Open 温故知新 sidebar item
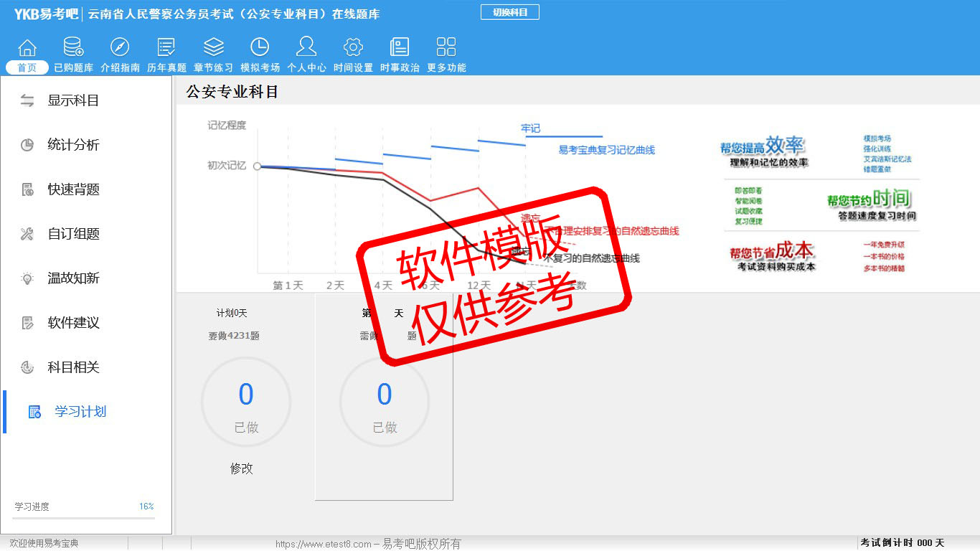This screenshot has width=980, height=551. 73,278
